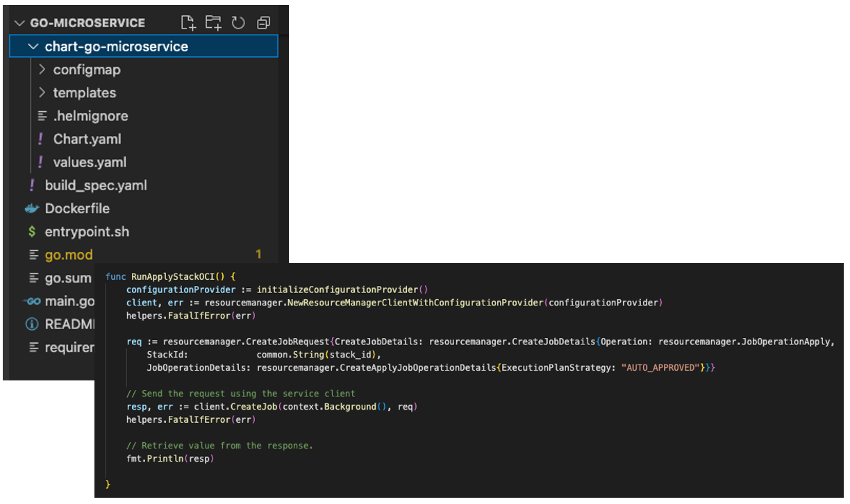Refresh the Explorer view
Viewport: 850px width, 504px height.
click(x=238, y=22)
